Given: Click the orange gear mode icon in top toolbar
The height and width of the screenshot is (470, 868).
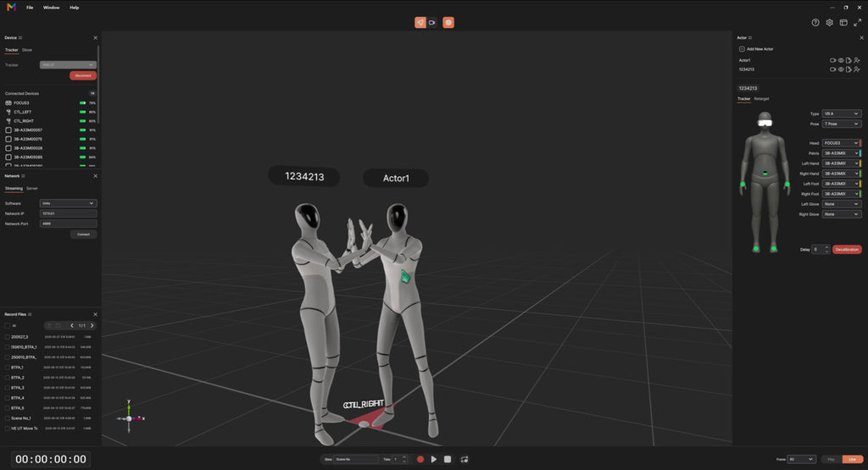Looking at the screenshot, I should [x=448, y=23].
